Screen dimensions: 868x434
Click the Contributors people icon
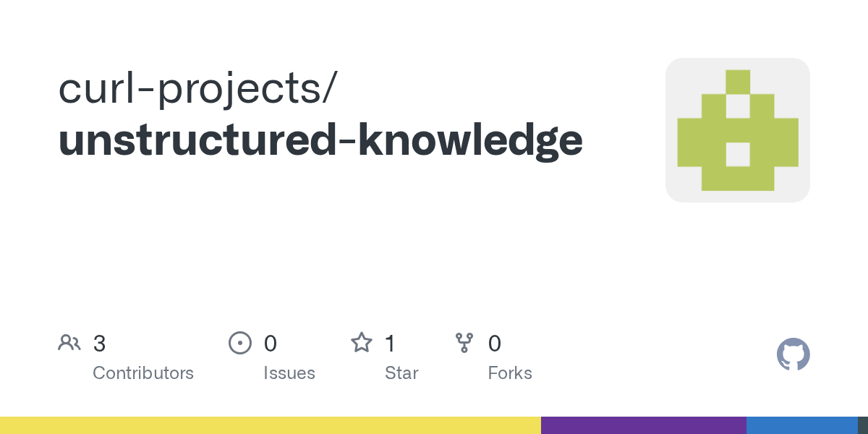(69, 343)
